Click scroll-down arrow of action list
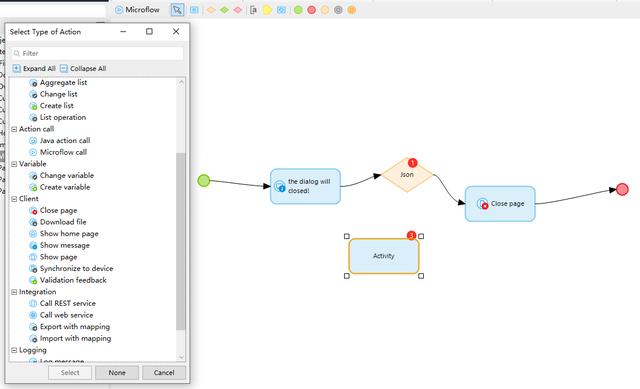The image size is (640, 389). tap(181, 357)
